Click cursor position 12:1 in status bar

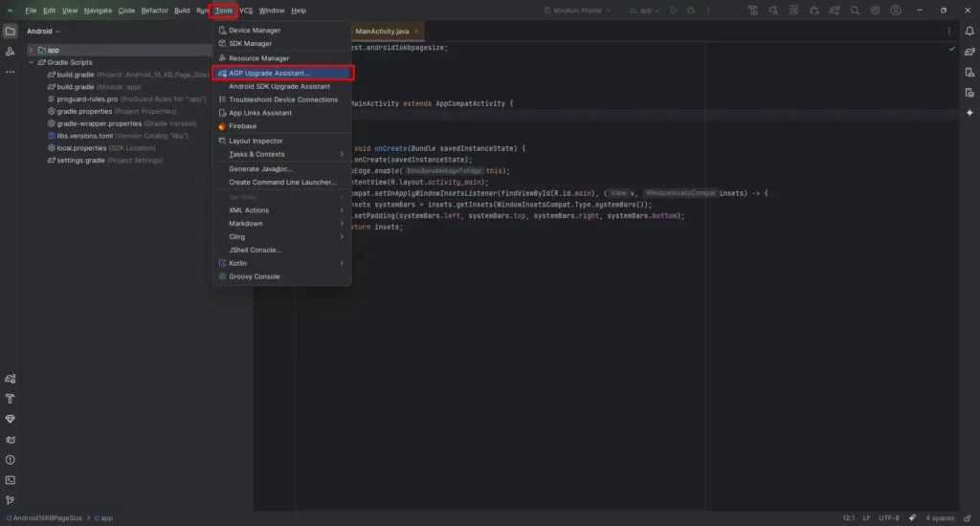pyautogui.click(x=849, y=518)
